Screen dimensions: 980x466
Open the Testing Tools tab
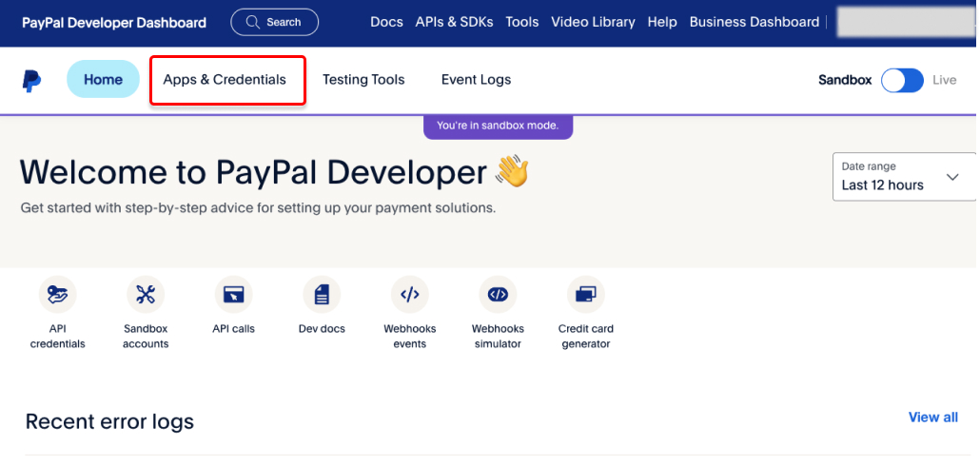point(363,80)
